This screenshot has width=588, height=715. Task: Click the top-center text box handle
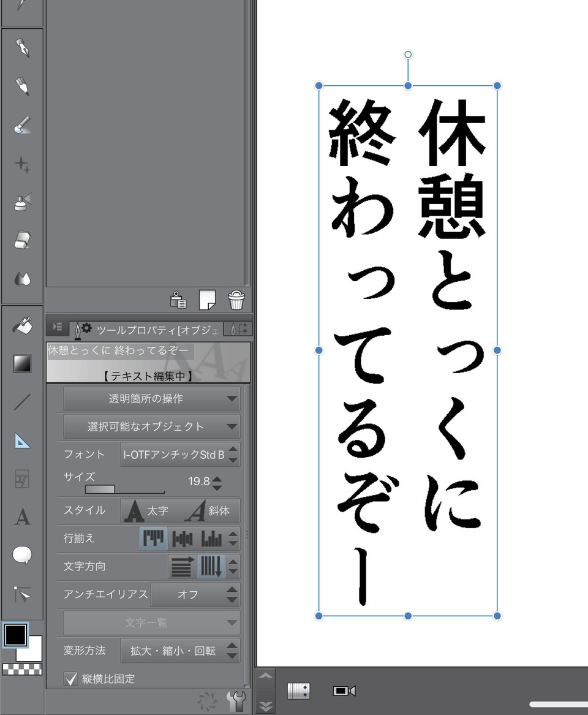(x=408, y=86)
